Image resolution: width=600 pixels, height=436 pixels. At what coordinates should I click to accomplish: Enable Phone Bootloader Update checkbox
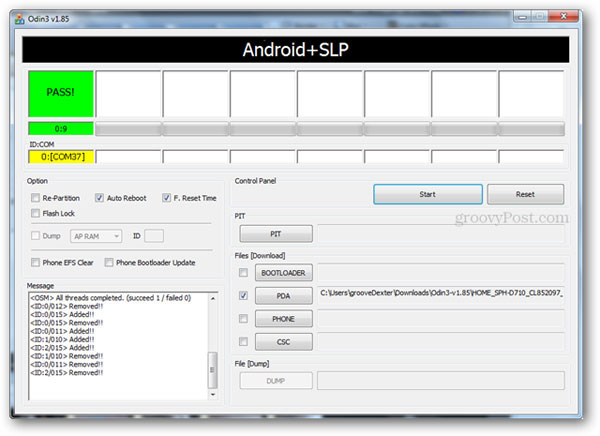pyautogui.click(x=108, y=262)
